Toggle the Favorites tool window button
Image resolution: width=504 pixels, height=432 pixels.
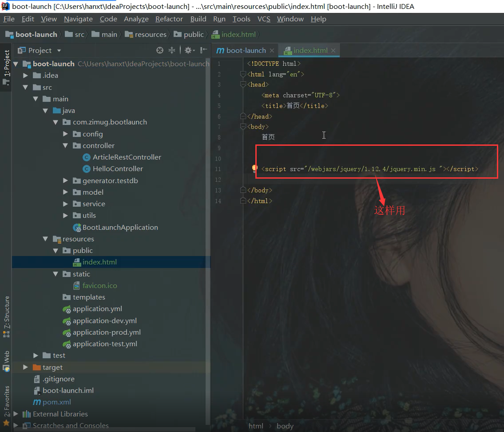point(6,406)
